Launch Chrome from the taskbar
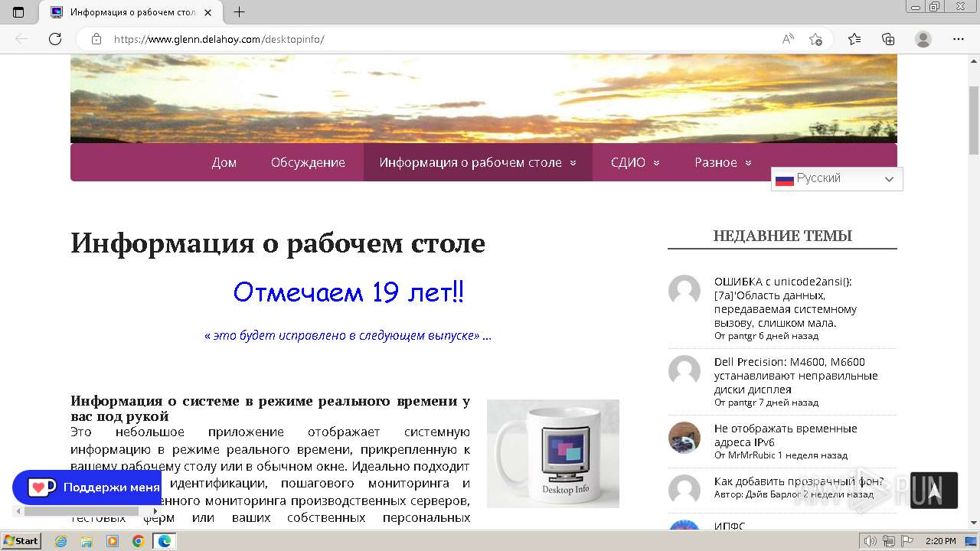Image resolution: width=980 pixels, height=551 pixels. point(139,541)
